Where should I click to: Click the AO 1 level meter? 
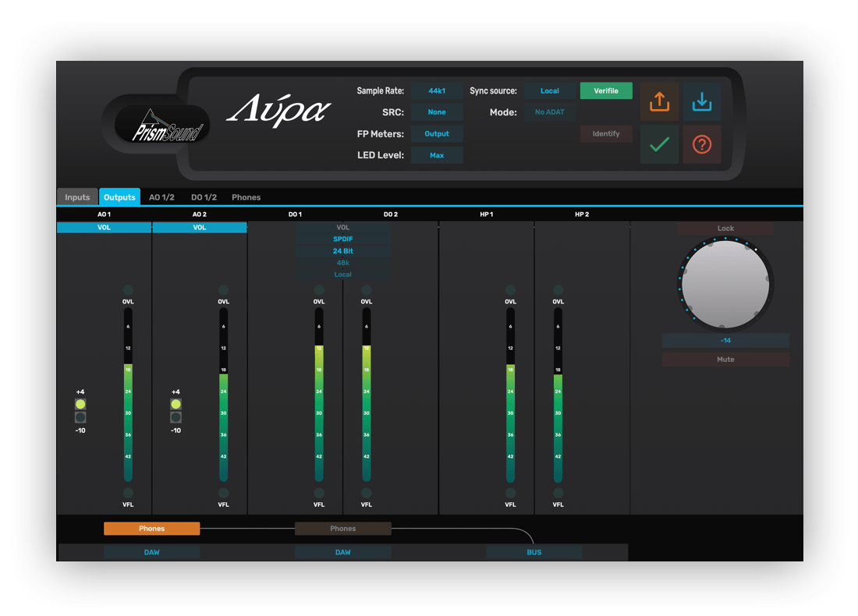tap(128, 395)
